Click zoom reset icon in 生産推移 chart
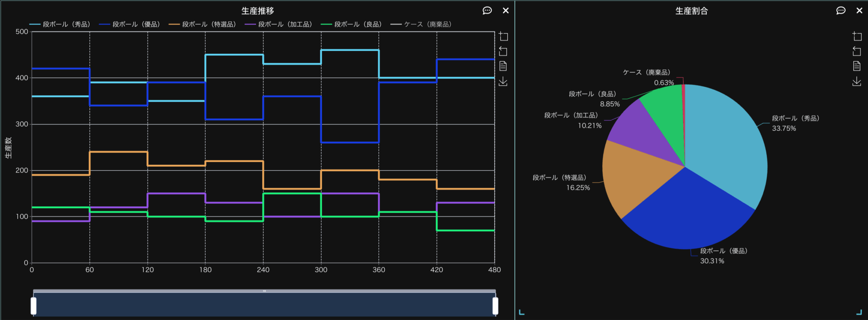868x320 pixels. point(503,51)
